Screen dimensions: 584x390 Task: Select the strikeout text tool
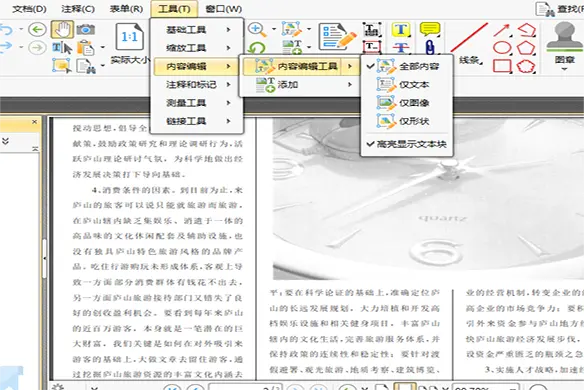[401, 48]
